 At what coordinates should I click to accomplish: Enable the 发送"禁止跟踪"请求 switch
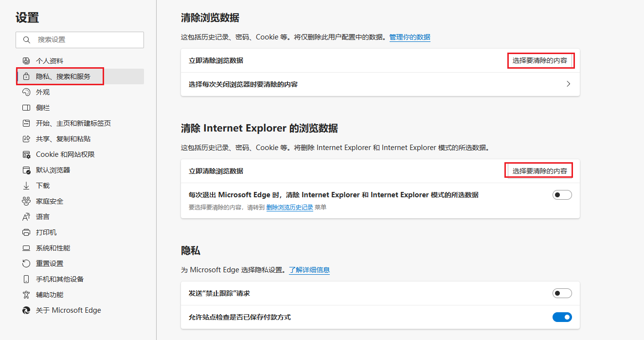point(562,293)
